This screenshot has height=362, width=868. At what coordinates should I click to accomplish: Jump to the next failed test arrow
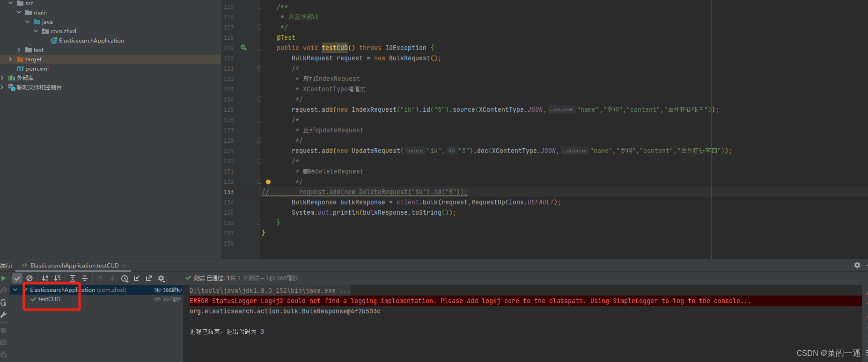point(112,278)
